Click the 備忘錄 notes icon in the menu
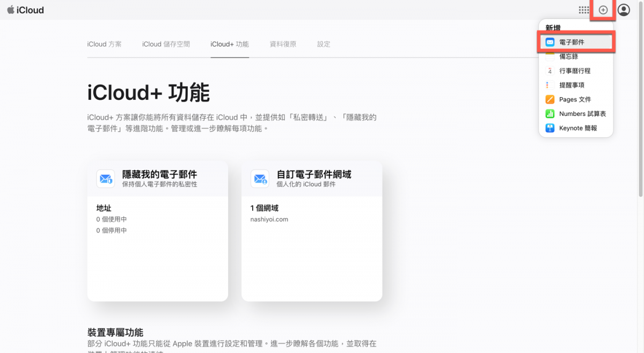The height and width of the screenshot is (353, 644). coord(550,56)
